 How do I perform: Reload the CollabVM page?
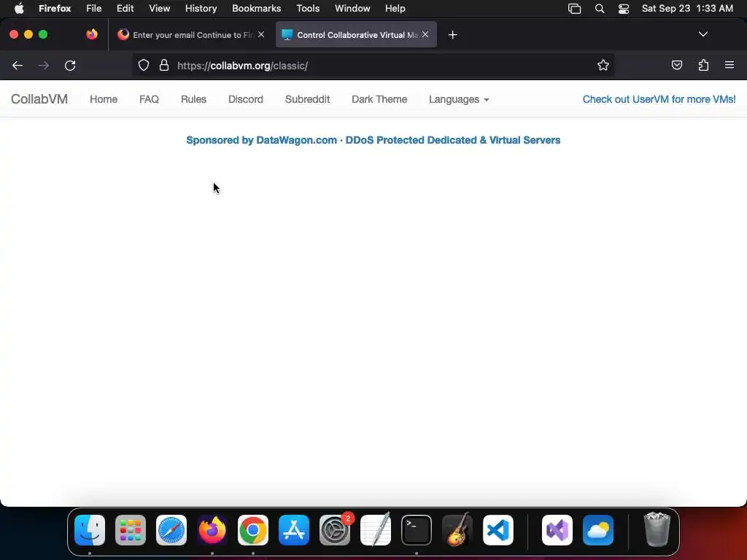tap(70, 66)
